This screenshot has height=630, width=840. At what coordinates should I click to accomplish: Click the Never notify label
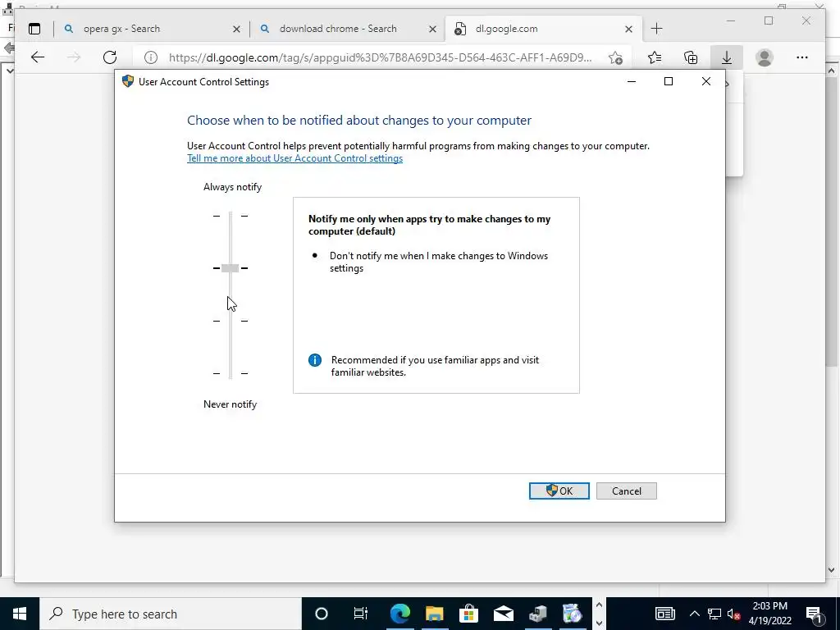tap(230, 404)
